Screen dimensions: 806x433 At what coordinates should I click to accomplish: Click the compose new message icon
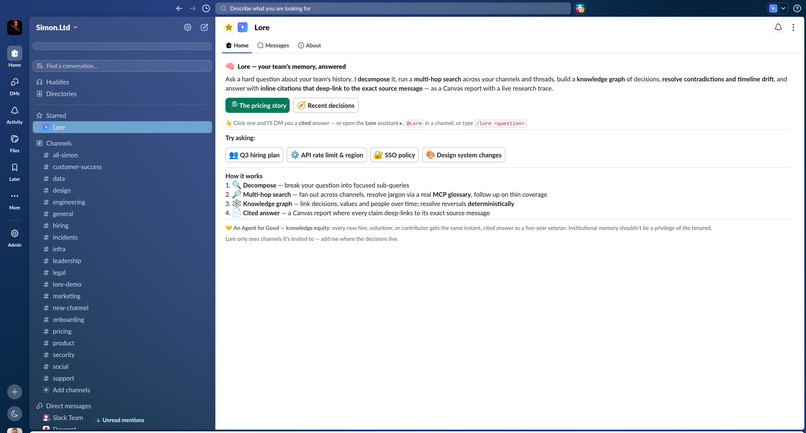point(204,27)
